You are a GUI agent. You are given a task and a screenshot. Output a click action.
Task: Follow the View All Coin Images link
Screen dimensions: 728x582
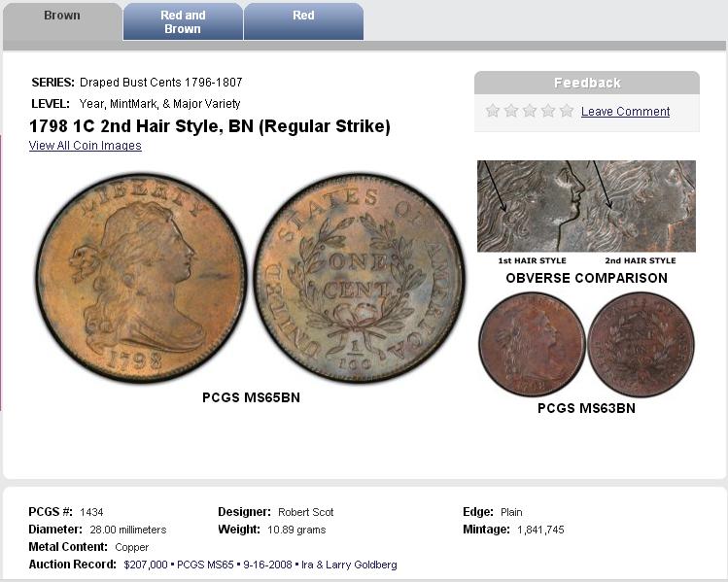click(85, 146)
